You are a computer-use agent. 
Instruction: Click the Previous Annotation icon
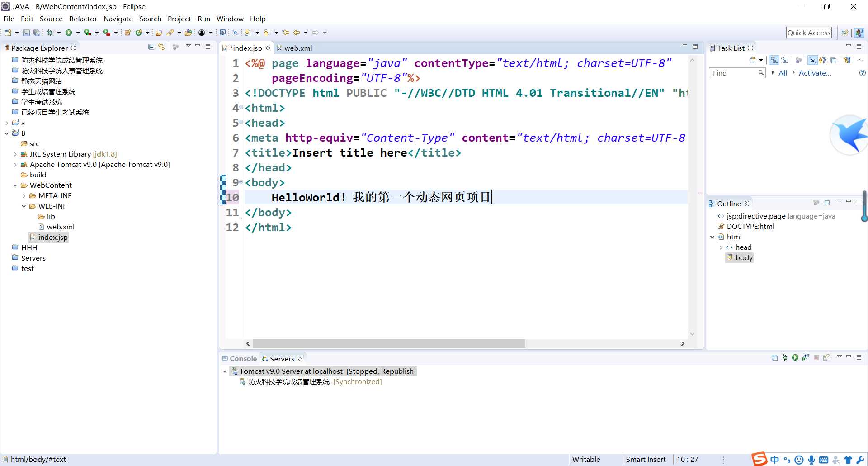(267, 33)
